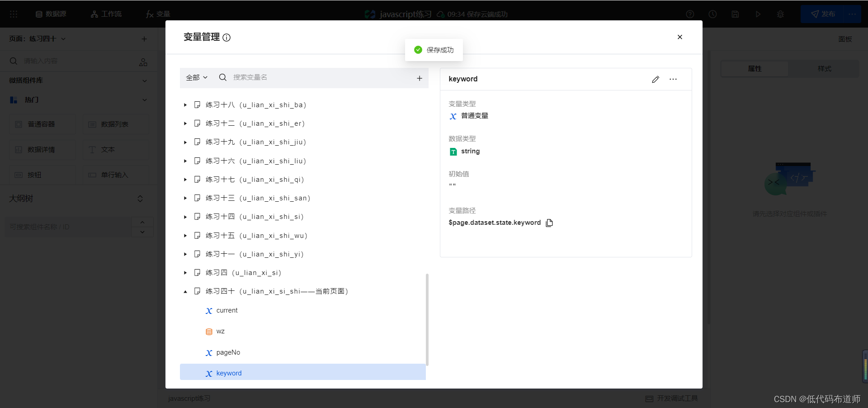868x408 pixels.
Task: Open the 数据源 menu in top bar
Action: pyautogui.click(x=51, y=14)
